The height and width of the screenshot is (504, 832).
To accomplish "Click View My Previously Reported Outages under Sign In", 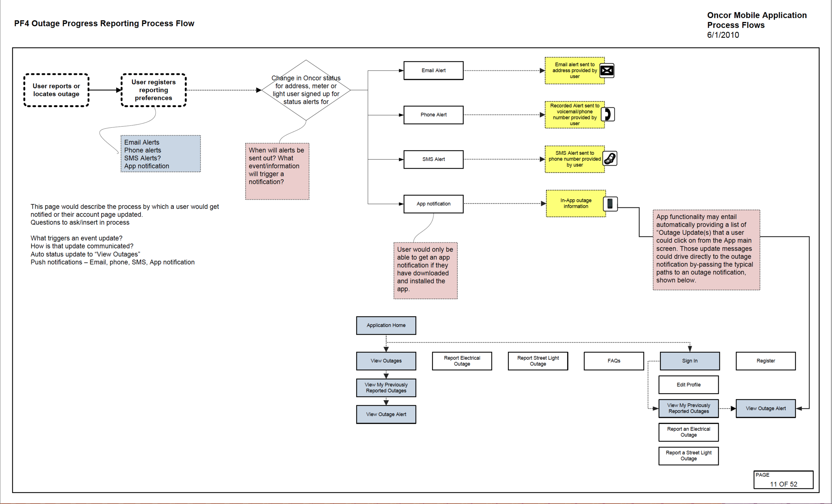I will (689, 409).
